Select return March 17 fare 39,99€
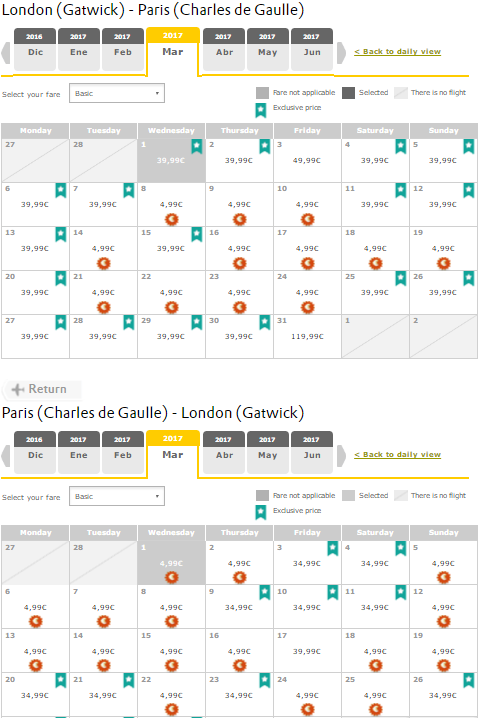Screen dimensions: 479x718 coord(307,651)
